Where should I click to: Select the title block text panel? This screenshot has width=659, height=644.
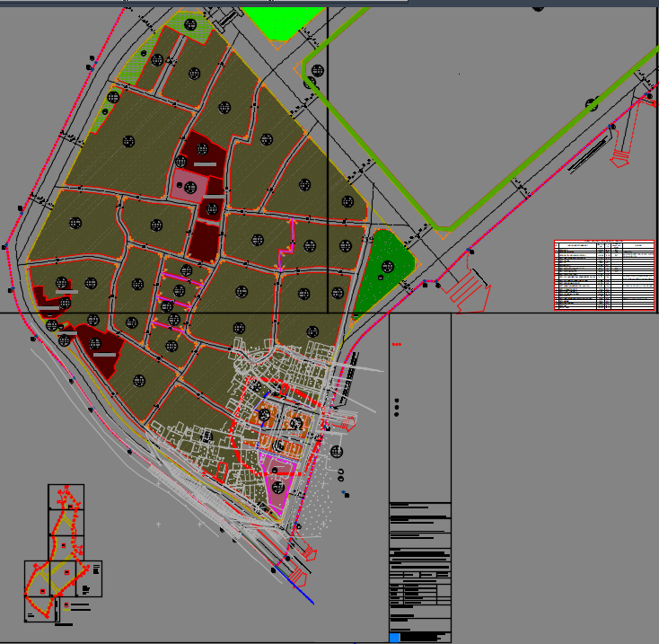[x=419, y=568]
